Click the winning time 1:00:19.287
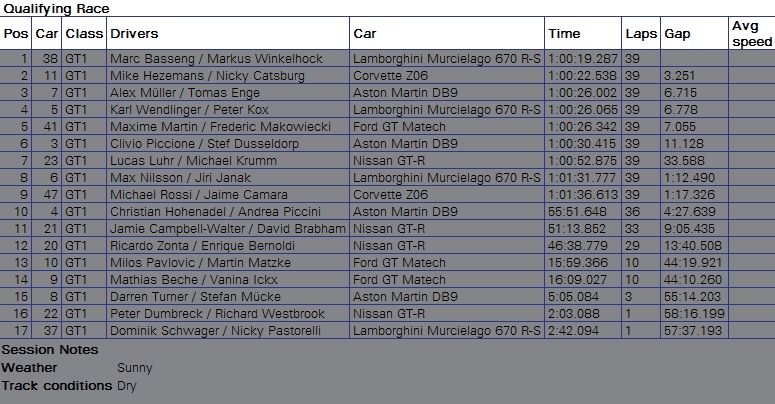The width and height of the screenshot is (775, 404). click(x=583, y=59)
